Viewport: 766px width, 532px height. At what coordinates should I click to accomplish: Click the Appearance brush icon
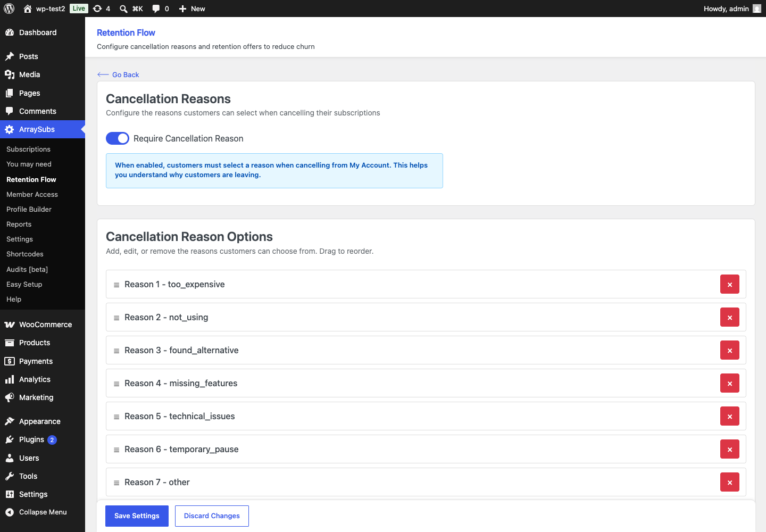coord(10,421)
